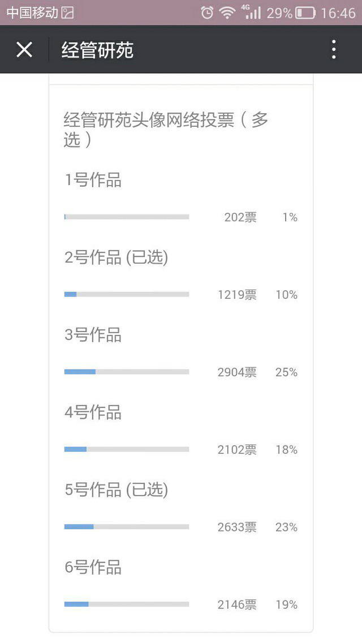The height and width of the screenshot is (644, 362).
Task: Click the 1号作品 progress bar
Action: (x=127, y=217)
